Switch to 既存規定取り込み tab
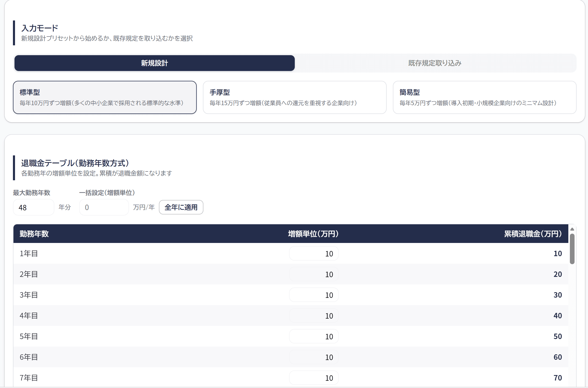 [435, 63]
